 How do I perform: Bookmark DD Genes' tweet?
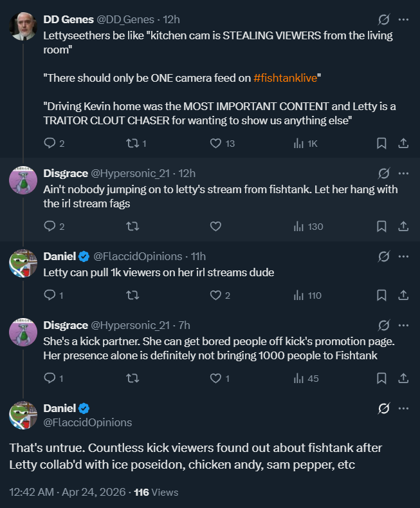point(381,143)
